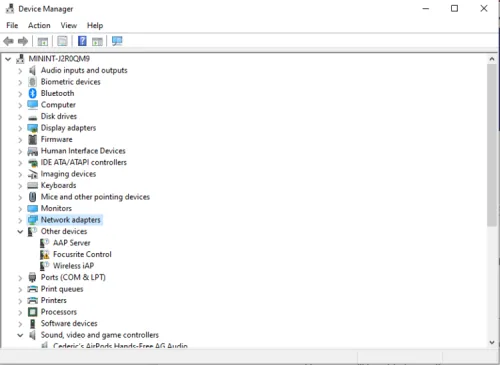This screenshot has width=500, height=365.
Task: Click the Device Manager title bar icon
Action: tap(10, 9)
